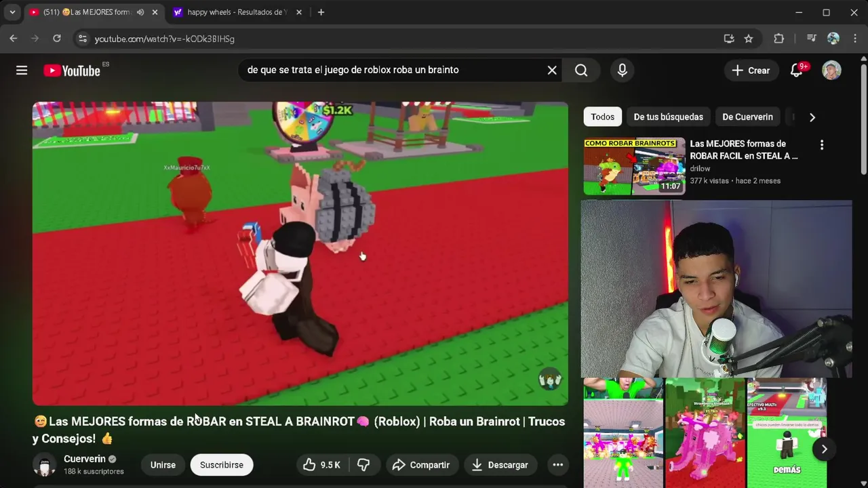Image resolution: width=868 pixels, height=488 pixels.
Task: Install app icon in address bar
Action: 729,39
